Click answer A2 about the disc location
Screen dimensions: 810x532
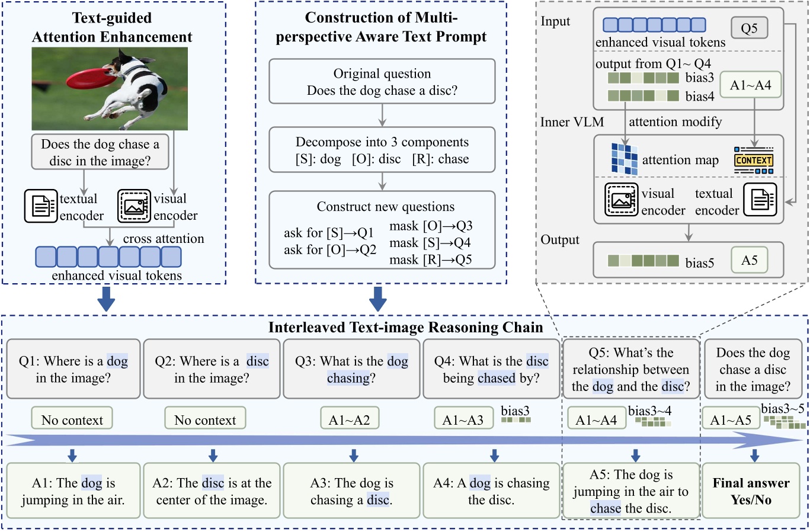point(212,491)
